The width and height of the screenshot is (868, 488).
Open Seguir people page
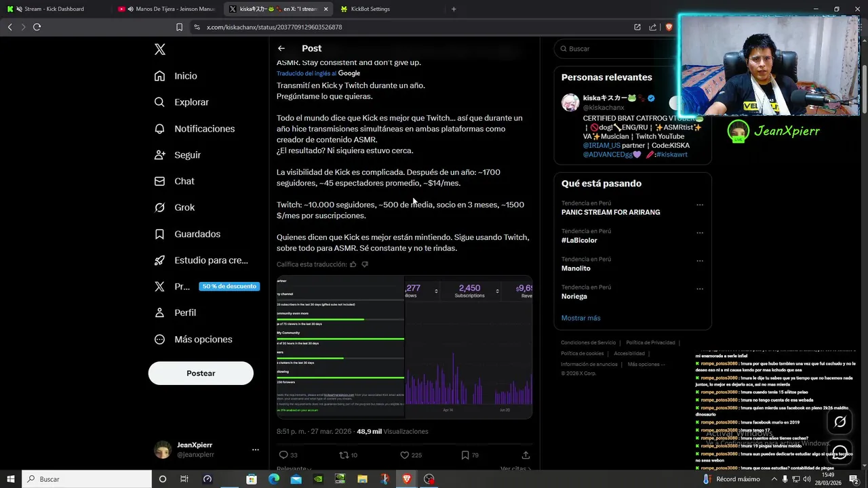coord(177,155)
